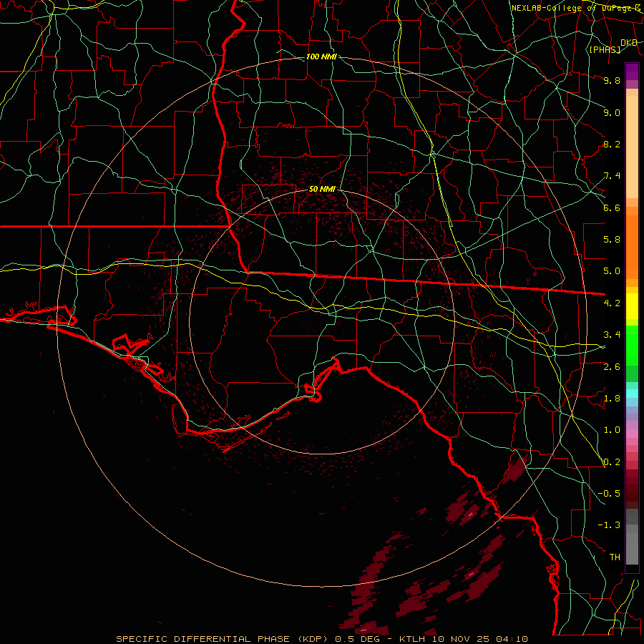Select the 3.4 scale label

612,335
